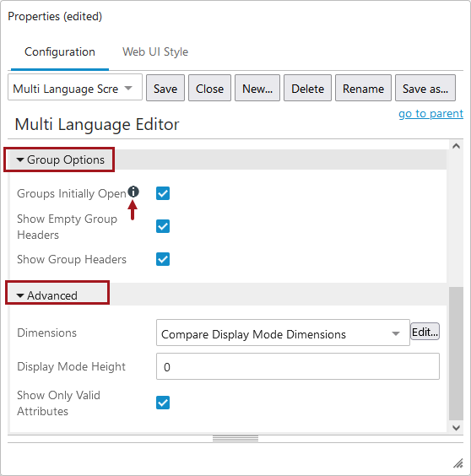
Task: Click the resize grip at the dialog corner
Action: coord(458,463)
